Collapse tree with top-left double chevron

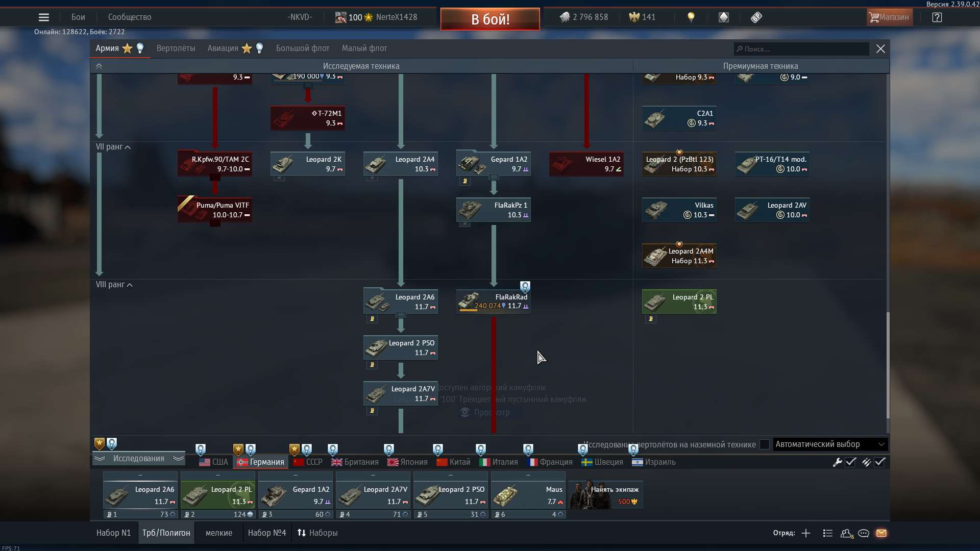(99, 66)
